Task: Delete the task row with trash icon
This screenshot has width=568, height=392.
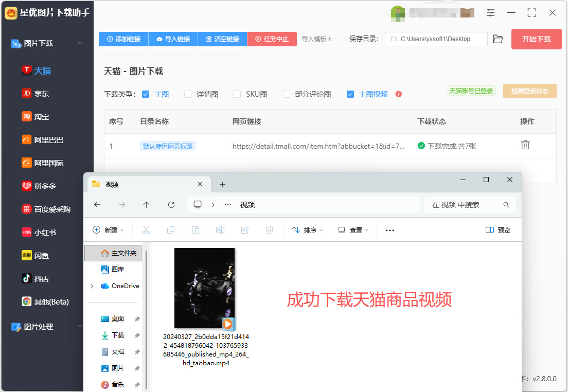Action: 525,145
